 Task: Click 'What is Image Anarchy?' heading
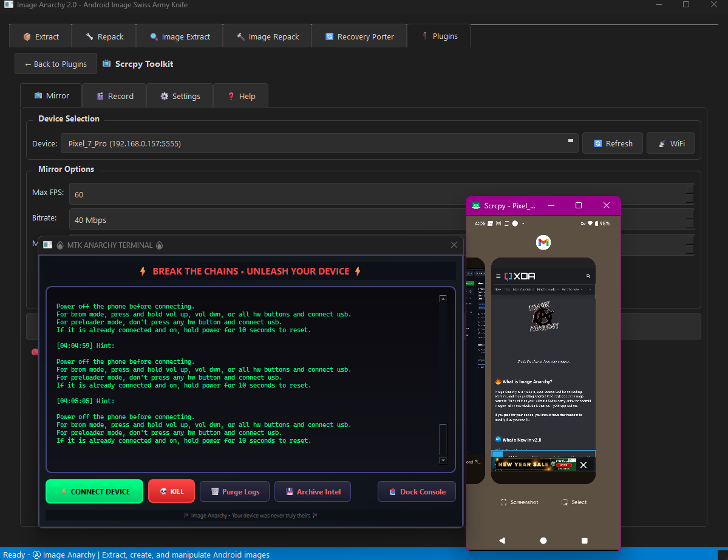528,381
